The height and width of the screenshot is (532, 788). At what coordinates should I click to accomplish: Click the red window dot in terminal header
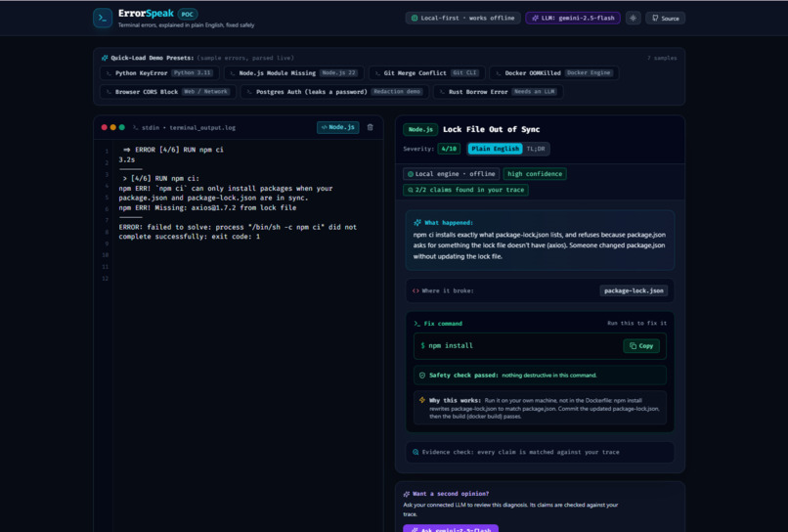pyautogui.click(x=104, y=127)
